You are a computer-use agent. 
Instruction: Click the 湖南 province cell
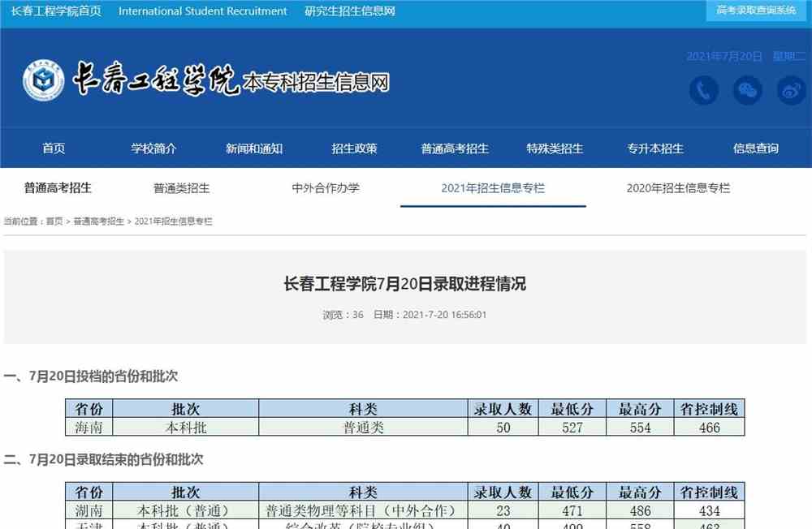(x=89, y=511)
